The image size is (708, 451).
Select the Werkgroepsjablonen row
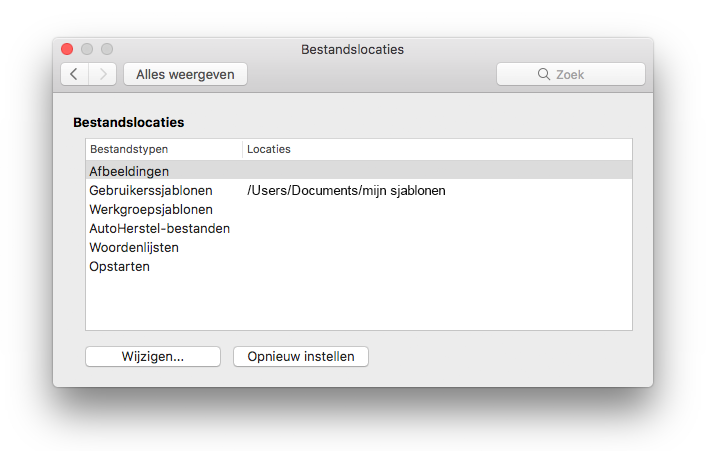pos(359,209)
